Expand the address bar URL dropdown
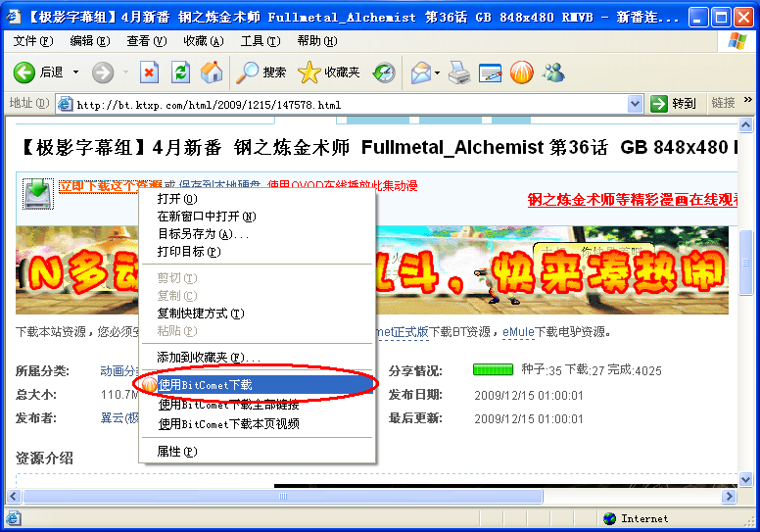Viewport: 760px width, 532px height. click(x=635, y=103)
